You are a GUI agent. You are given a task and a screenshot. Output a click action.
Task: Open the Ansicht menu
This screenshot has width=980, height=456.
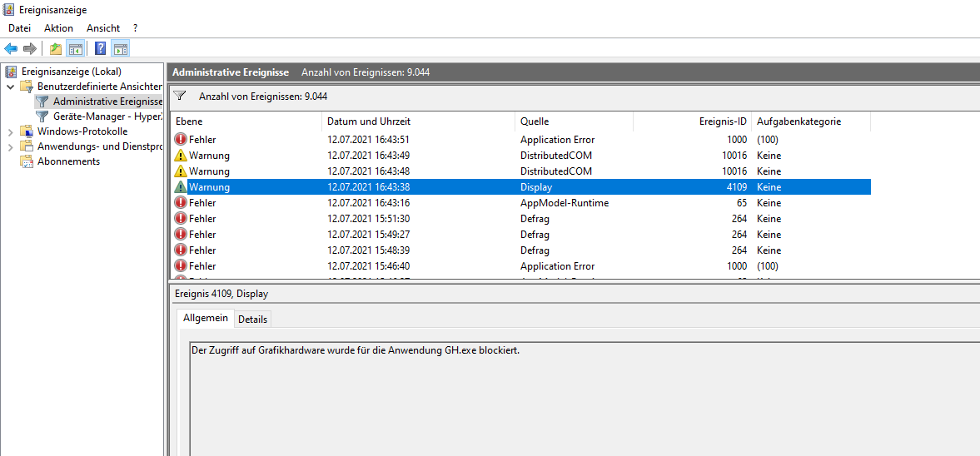point(103,28)
